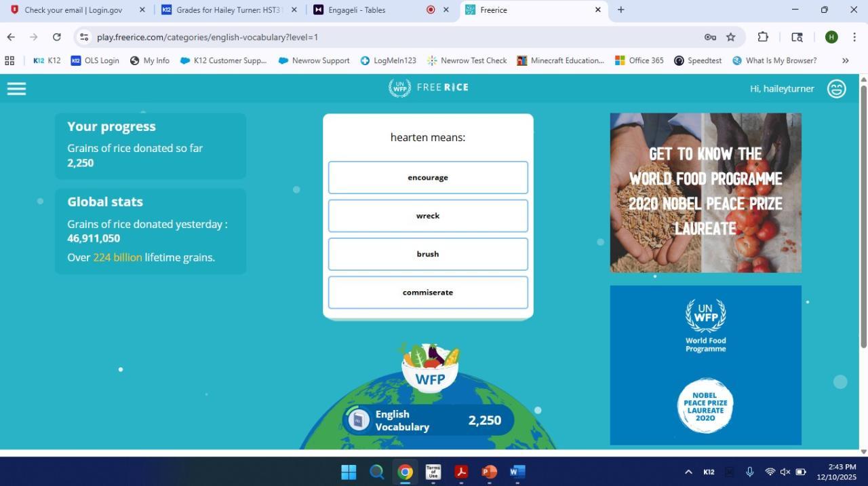Open the OLS Login bookmark
Screen dimensions: 868x486
(95, 60)
